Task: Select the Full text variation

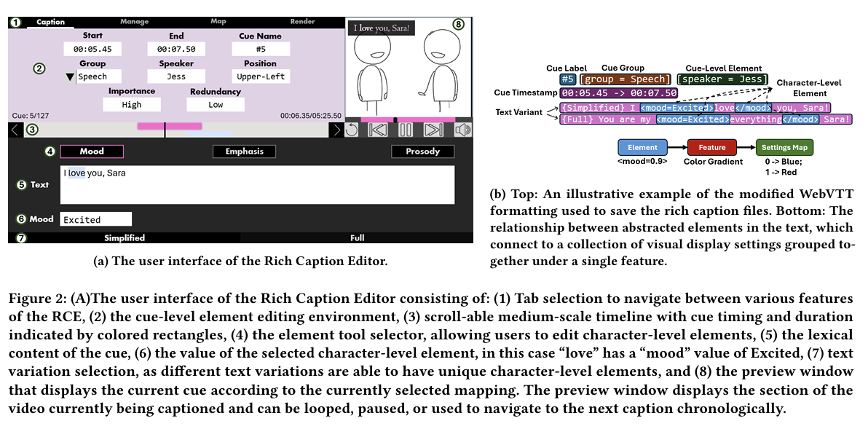Action: [x=357, y=237]
